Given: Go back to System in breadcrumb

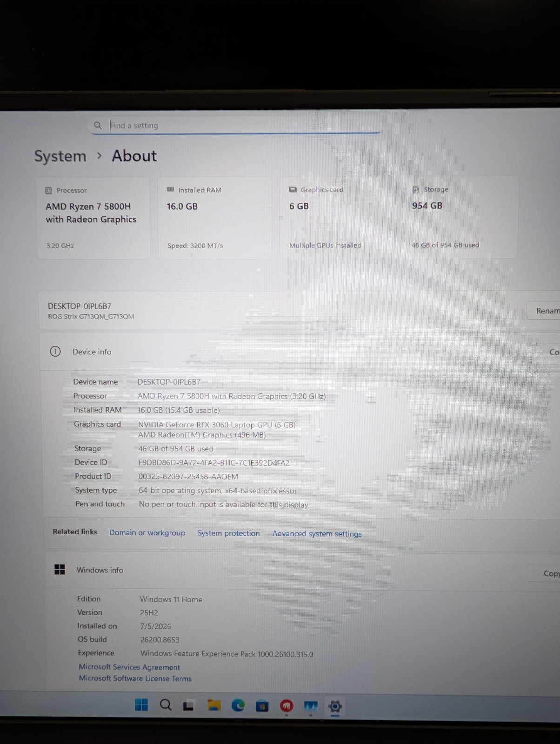Looking at the screenshot, I should [x=60, y=156].
